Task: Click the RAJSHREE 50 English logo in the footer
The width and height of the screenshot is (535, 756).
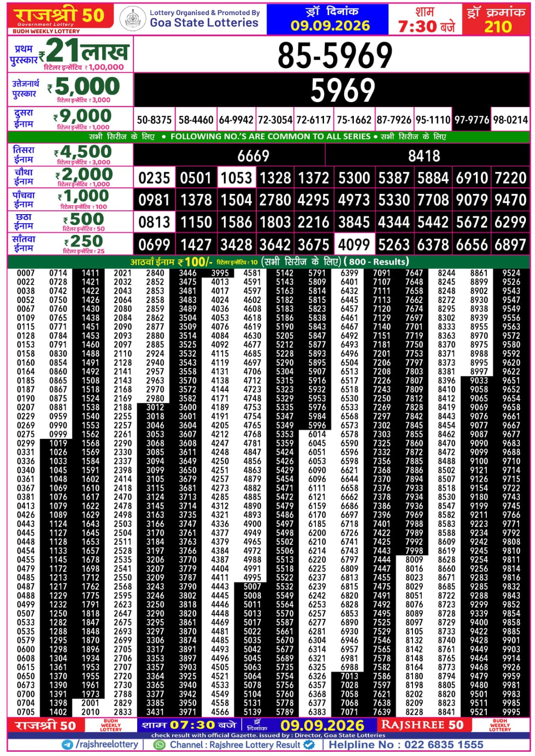Action: point(422,725)
